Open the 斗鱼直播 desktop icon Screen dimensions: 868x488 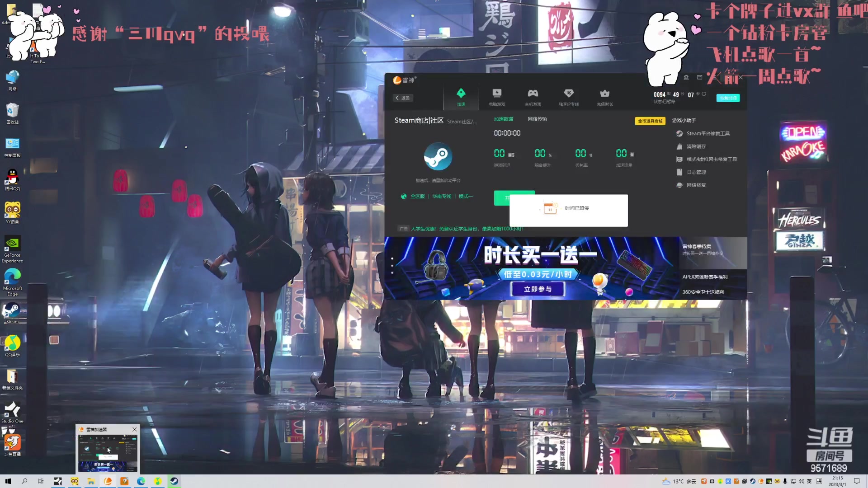(12, 446)
